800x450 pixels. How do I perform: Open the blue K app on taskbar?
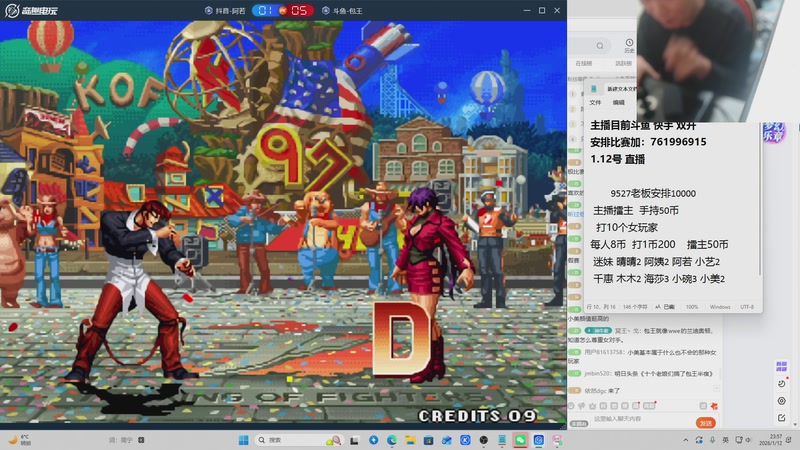coord(465,440)
